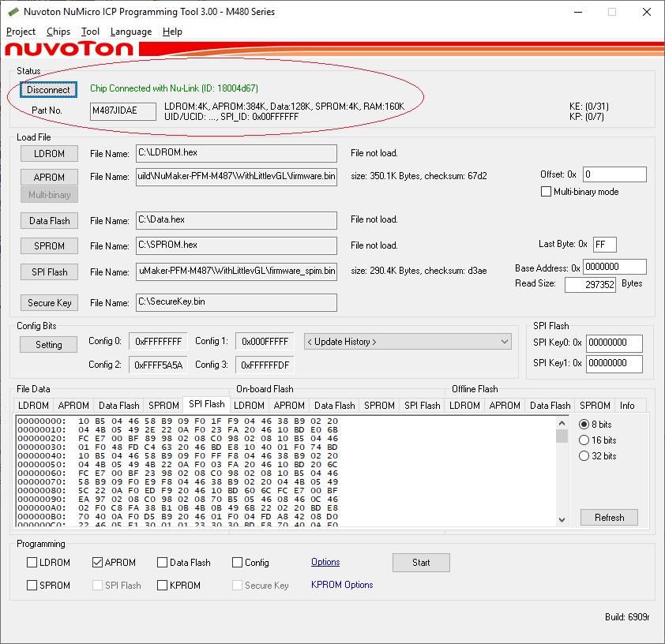
Task: Enable Multi-binary mode checkbox
Action: point(546,192)
